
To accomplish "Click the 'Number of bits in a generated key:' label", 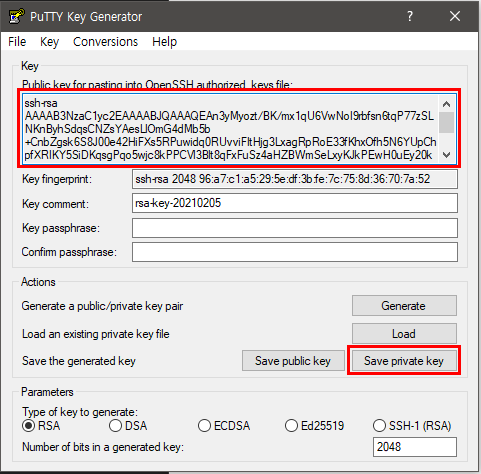I will pyautogui.click(x=103, y=447).
